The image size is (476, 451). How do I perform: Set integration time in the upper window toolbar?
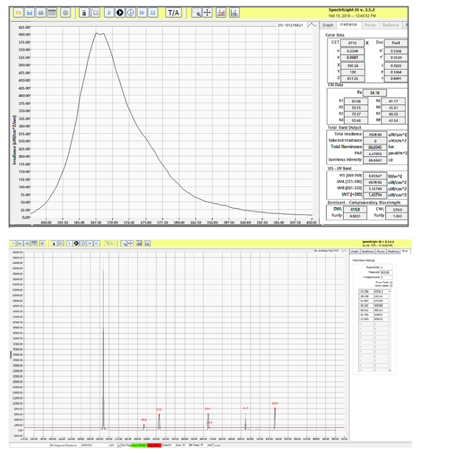(95, 13)
